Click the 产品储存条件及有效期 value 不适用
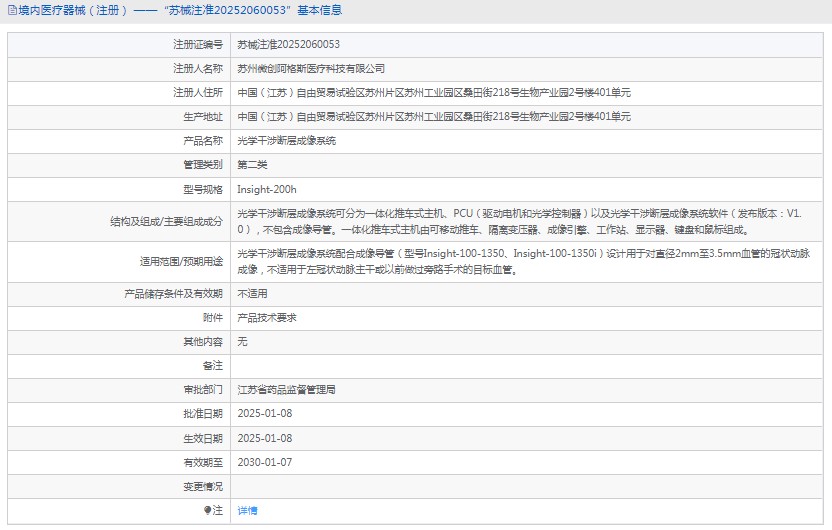 [x=252, y=294]
